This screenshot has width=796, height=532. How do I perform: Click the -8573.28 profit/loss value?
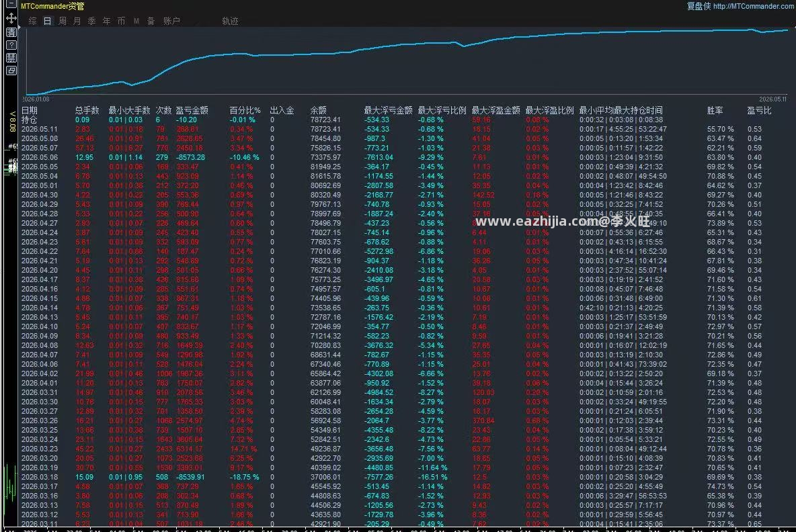click(x=190, y=157)
